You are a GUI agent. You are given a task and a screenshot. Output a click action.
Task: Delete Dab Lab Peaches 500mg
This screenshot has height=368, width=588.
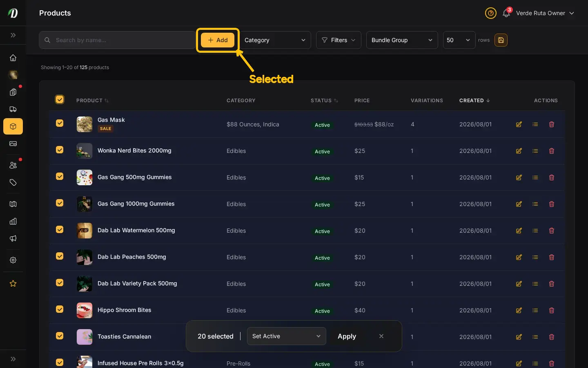552,257
